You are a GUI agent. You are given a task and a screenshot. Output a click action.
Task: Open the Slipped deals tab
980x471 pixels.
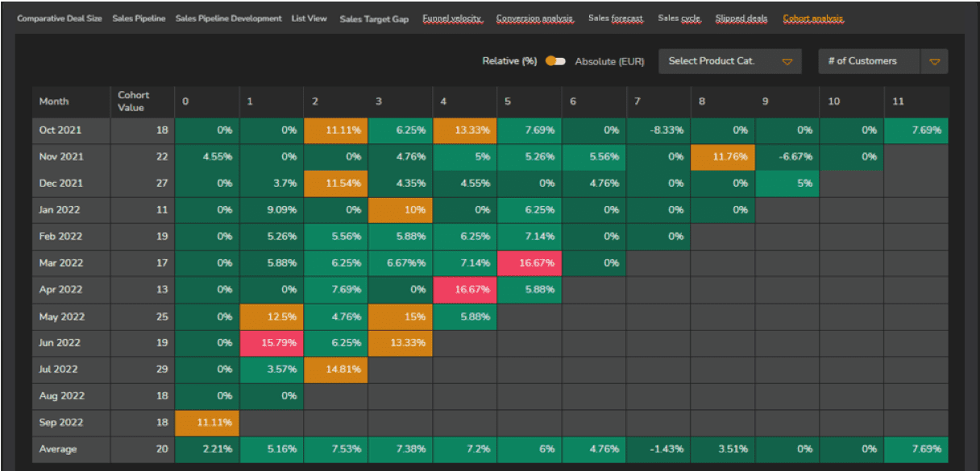coord(741,19)
